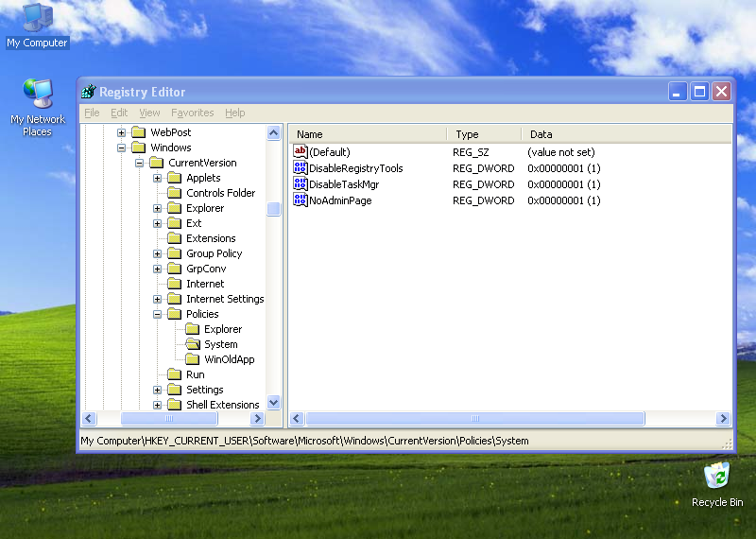Image resolution: width=756 pixels, height=539 pixels.
Task: Select the NoAdminPage value name
Action: pos(340,200)
